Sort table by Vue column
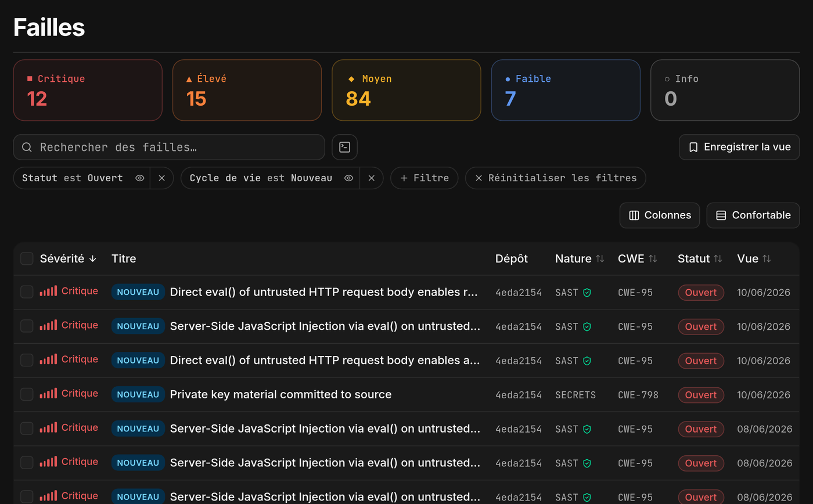This screenshot has height=504, width=813. point(754,259)
